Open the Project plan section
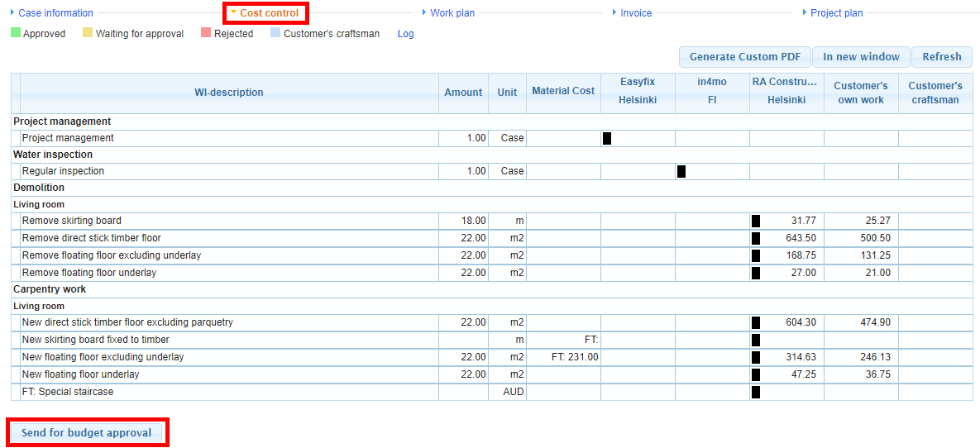Viewport: 980px width, 448px height. coord(836,13)
